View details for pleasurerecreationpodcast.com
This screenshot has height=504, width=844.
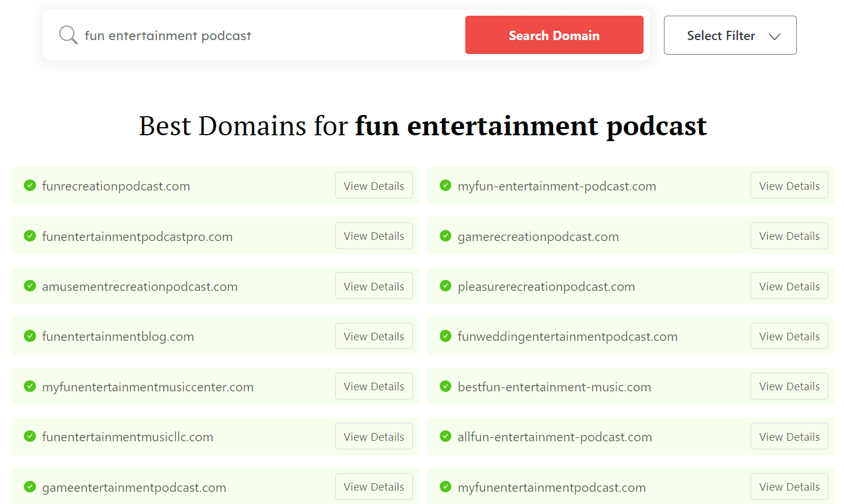(789, 286)
